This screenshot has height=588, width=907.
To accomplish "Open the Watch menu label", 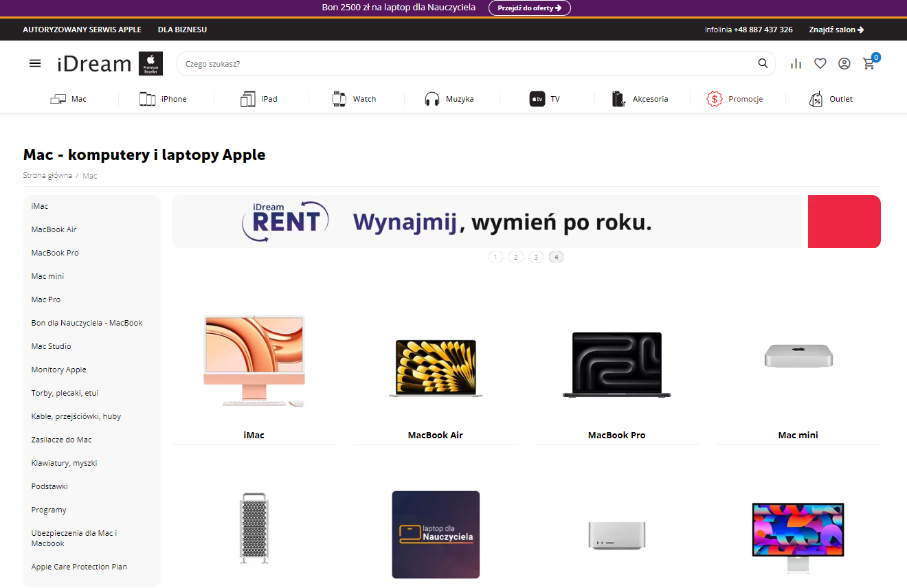I will (x=364, y=99).
